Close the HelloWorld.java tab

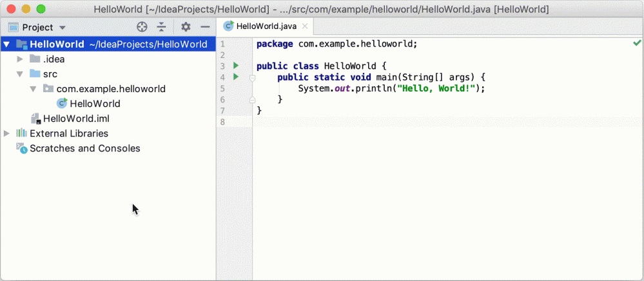click(305, 26)
